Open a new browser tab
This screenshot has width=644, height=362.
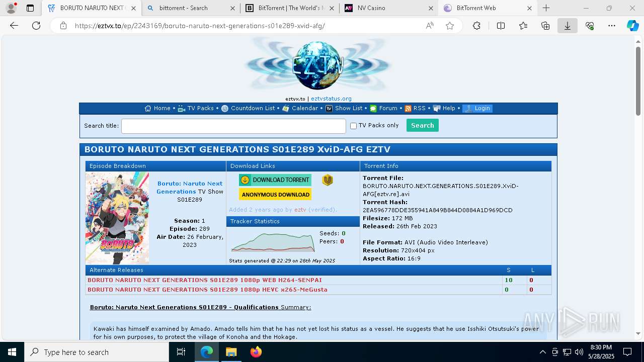(546, 8)
